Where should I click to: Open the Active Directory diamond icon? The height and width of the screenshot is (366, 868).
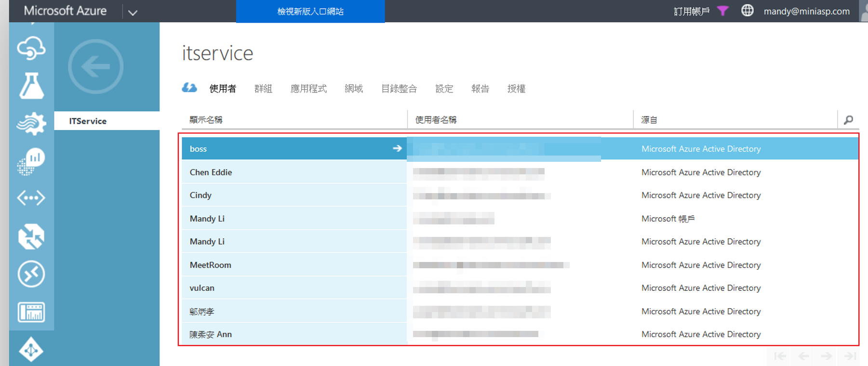31,350
